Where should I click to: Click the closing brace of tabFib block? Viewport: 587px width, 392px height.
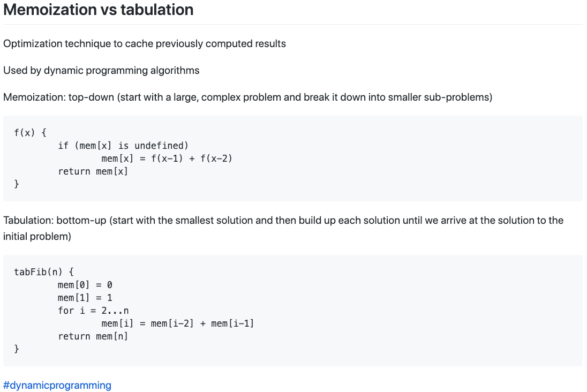coord(17,349)
